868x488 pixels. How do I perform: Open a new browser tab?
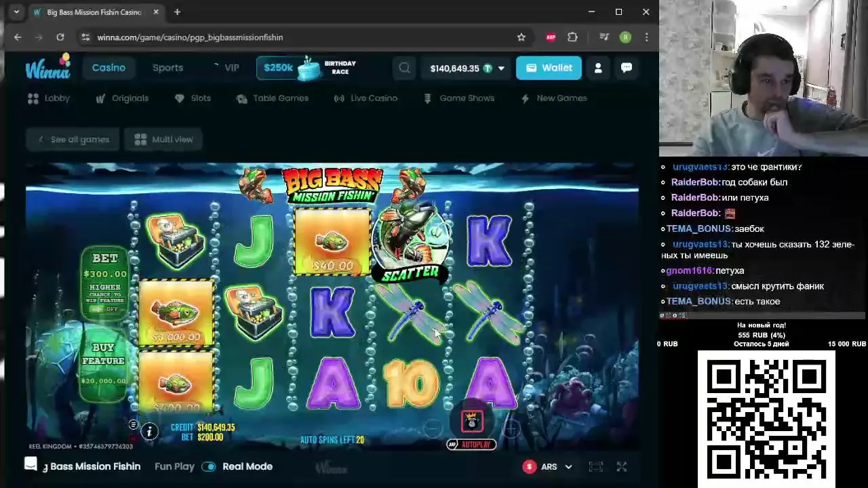click(x=177, y=12)
